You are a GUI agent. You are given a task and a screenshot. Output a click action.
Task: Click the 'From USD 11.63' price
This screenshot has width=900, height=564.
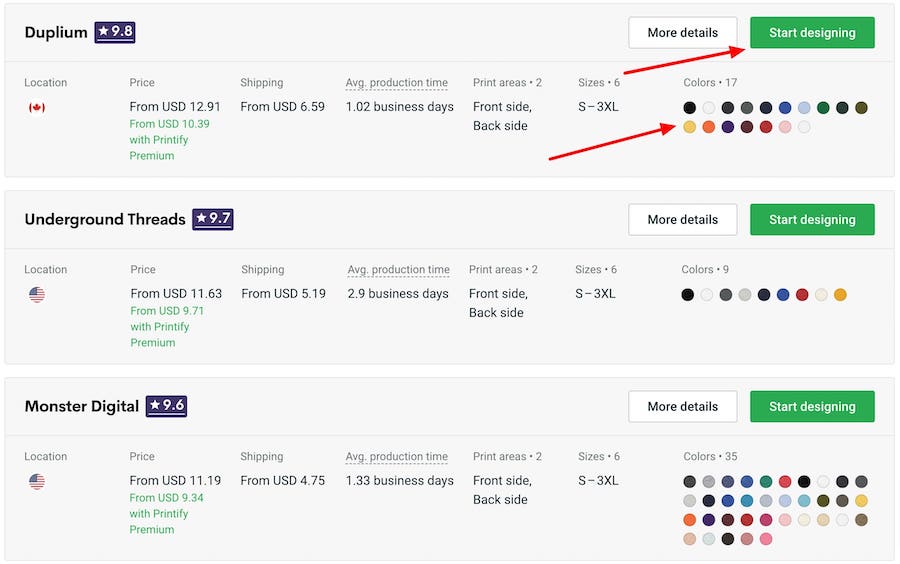point(176,294)
